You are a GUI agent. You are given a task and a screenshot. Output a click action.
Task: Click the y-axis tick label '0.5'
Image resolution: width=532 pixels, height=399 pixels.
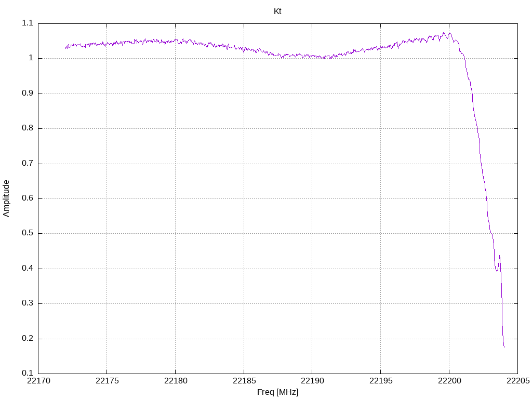pyautogui.click(x=28, y=233)
